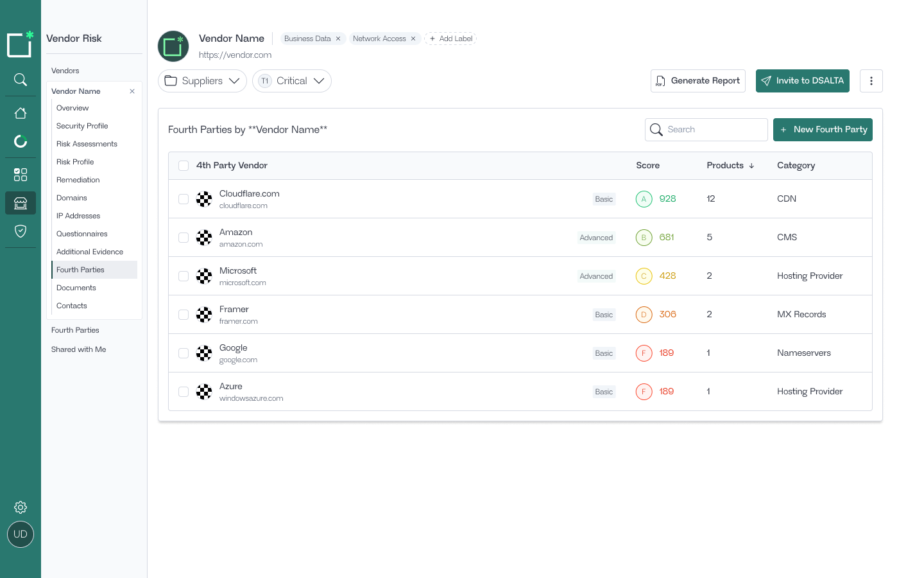Image resolution: width=924 pixels, height=578 pixels.
Task: Open the search icon in left rail
Action: point(21,80)
